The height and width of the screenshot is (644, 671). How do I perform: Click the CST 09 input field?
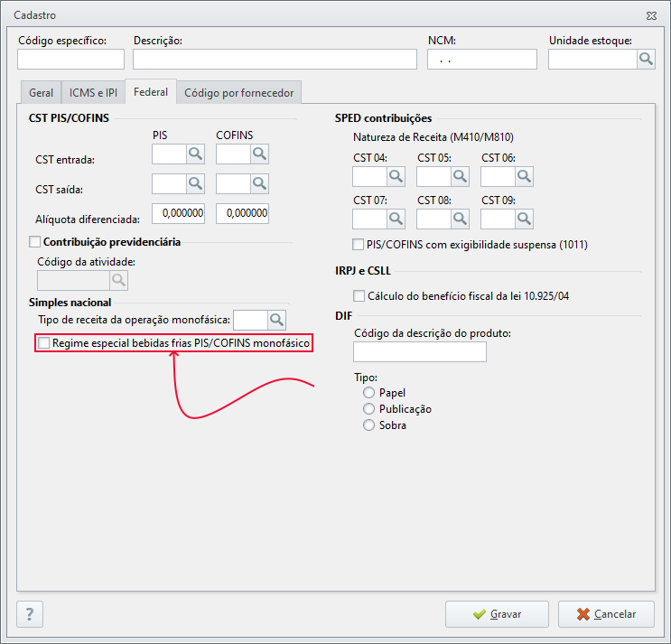(x=499, y=219)
